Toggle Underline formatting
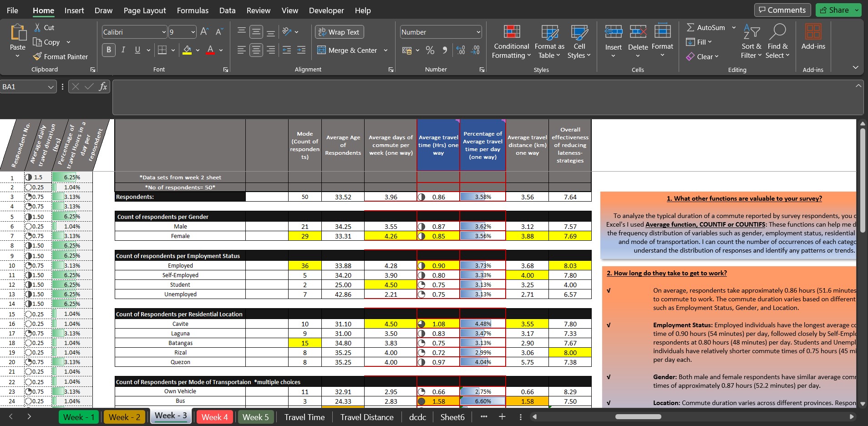 pyautogui.click(x=137, y=50)
